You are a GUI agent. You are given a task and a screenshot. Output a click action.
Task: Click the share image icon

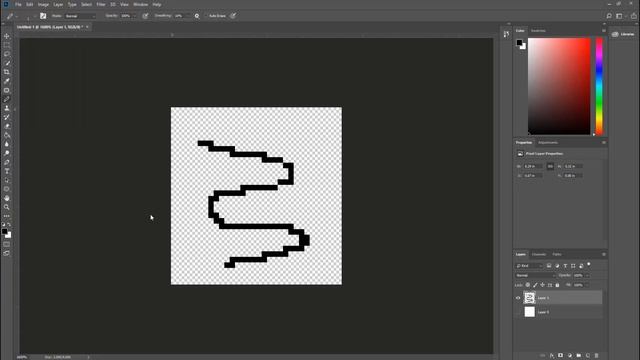(634, 16)
